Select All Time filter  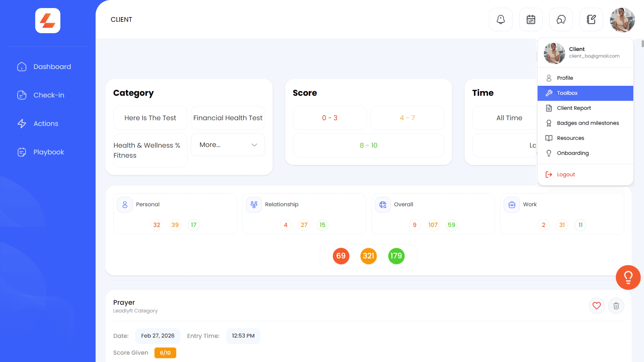[x=509, y=118]
